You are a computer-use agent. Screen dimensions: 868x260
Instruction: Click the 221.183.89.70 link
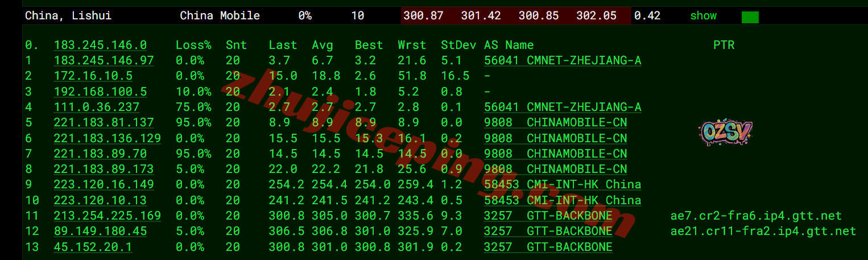tap(100, 154)
